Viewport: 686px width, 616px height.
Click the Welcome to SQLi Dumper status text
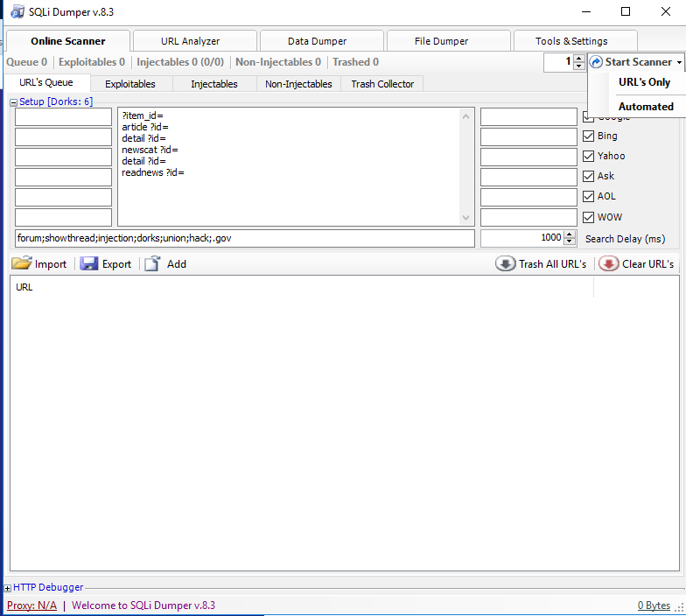click(x=143, y=605)
